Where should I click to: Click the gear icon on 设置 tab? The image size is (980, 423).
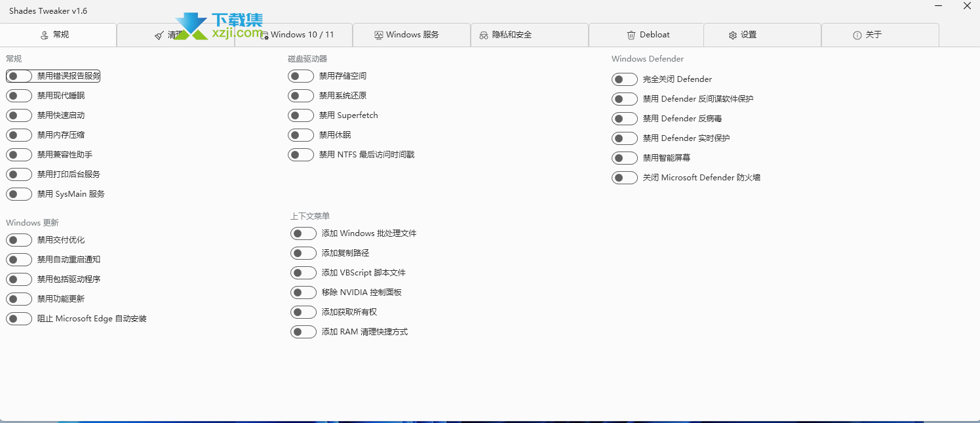coord(733,35)
